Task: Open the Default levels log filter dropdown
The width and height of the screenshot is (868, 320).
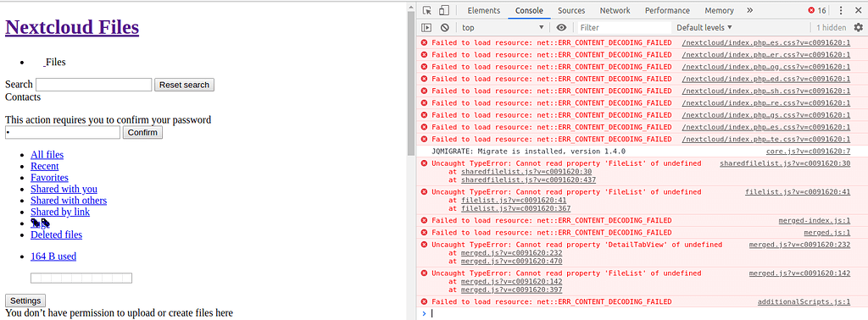Action: pos(704,28)
